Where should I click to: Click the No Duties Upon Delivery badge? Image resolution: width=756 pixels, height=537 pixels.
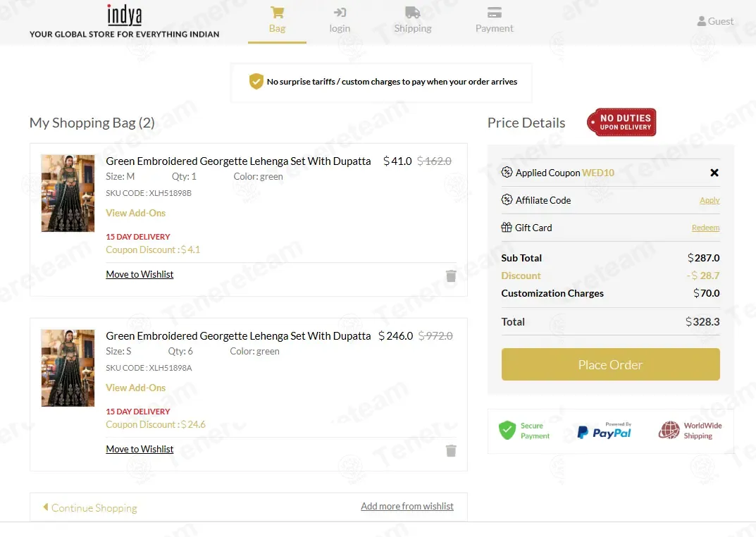click(x=621, y=123)
